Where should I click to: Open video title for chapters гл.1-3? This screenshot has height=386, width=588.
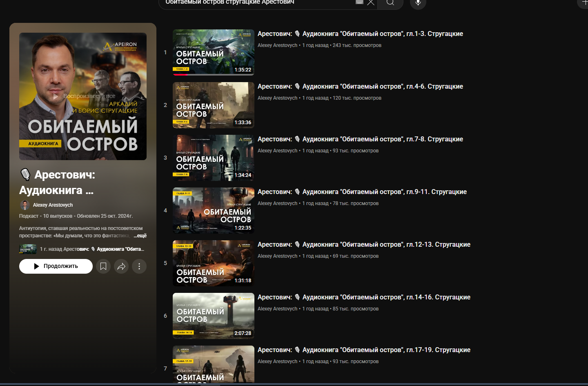[360, 34]
